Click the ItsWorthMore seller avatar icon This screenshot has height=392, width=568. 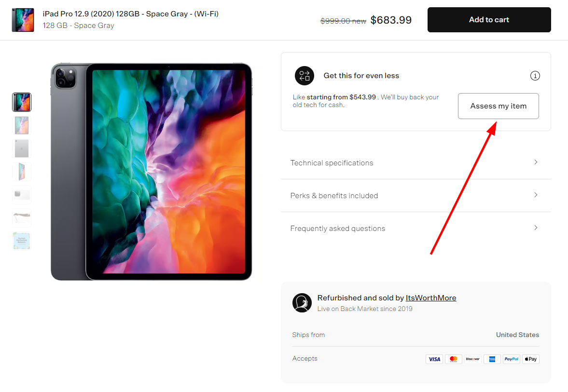click(302, 303)
